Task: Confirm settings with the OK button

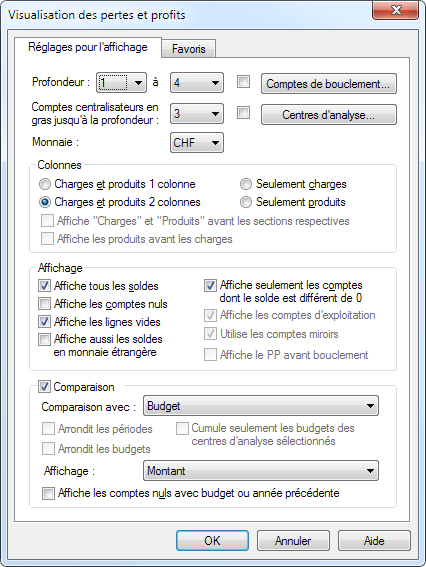Action: (212, 541)
